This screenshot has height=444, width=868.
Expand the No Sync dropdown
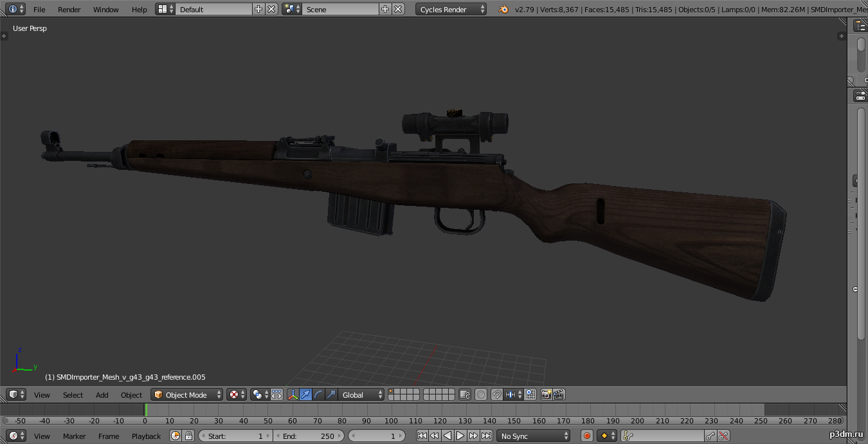533,436
